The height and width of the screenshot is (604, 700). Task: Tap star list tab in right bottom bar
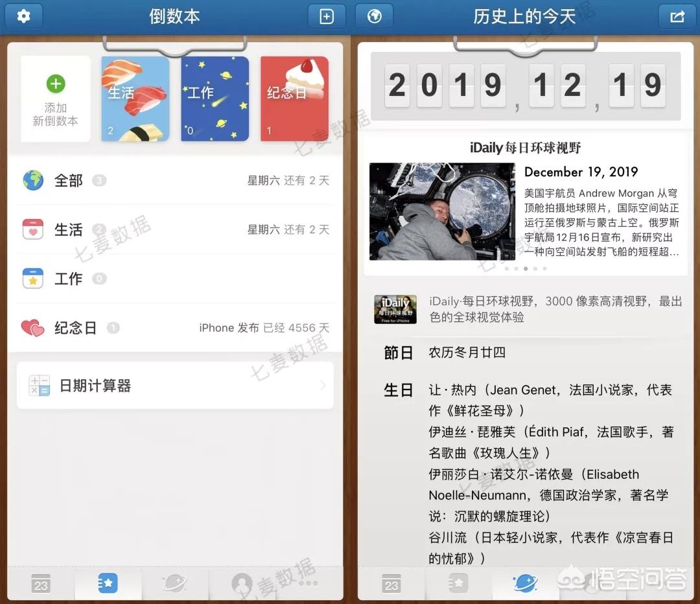pyautogui.click(x=458, y=583)
